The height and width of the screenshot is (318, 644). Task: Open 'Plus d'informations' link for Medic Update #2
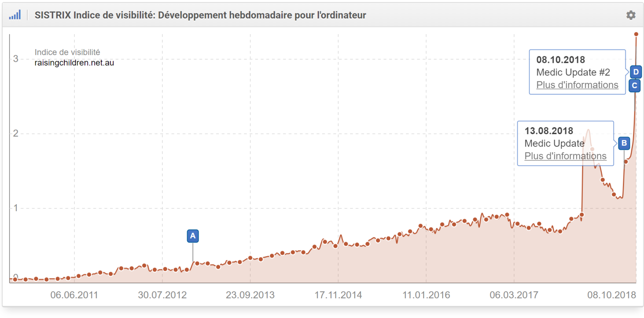coord(577,85)
